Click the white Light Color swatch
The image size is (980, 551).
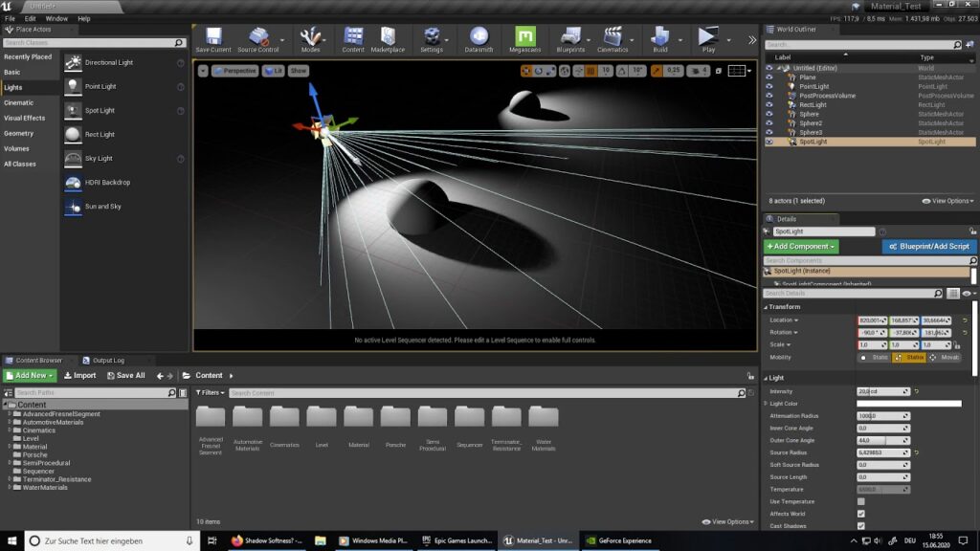[x=909, y=403]
